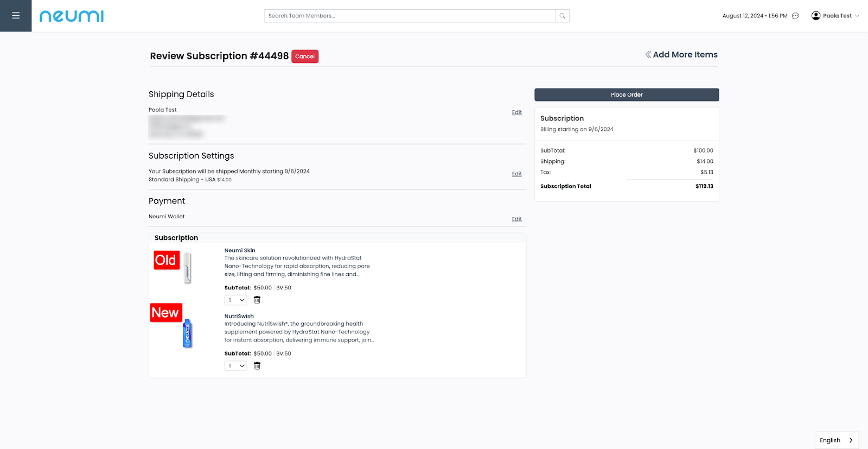Remove NutriSwish using trash icon
Viewport: 868px width, 449px height.
[257, 366]
